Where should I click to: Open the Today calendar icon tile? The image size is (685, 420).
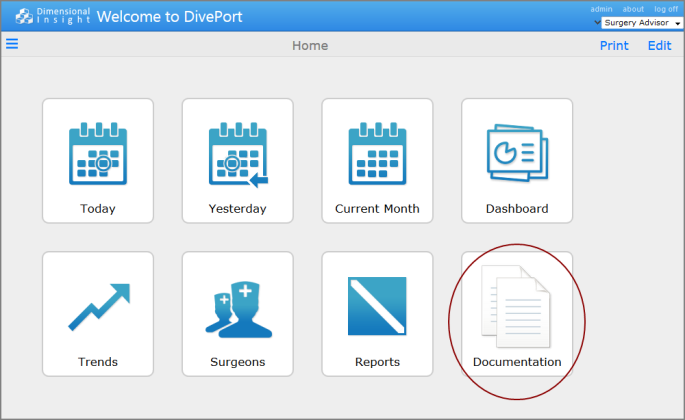(x=97, y=155)
